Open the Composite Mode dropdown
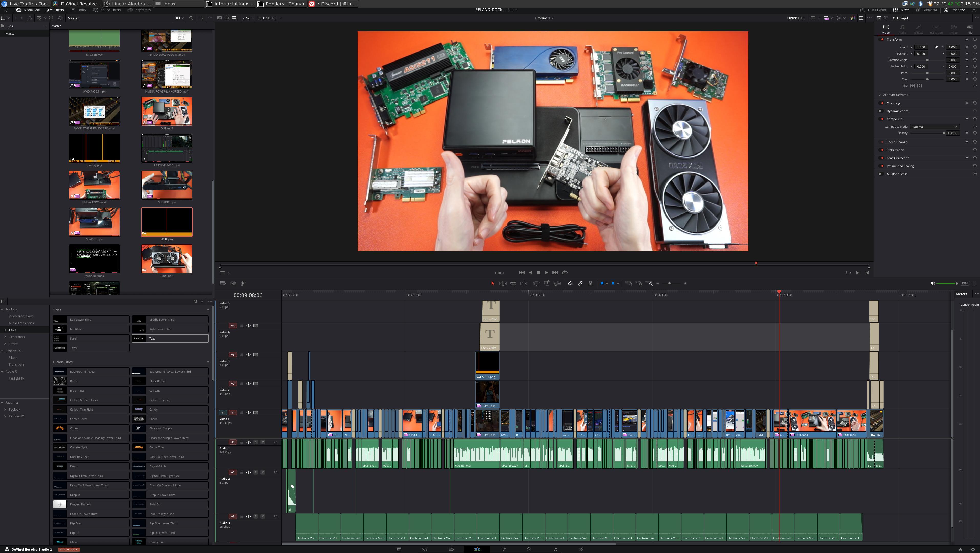 (x=934, y=127)
